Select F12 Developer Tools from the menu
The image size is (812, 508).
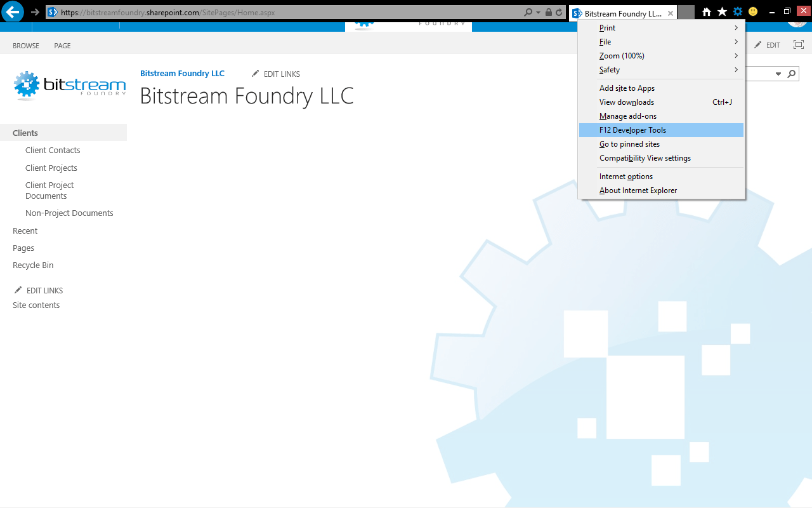pyautogui.click(x=632, y=130)
